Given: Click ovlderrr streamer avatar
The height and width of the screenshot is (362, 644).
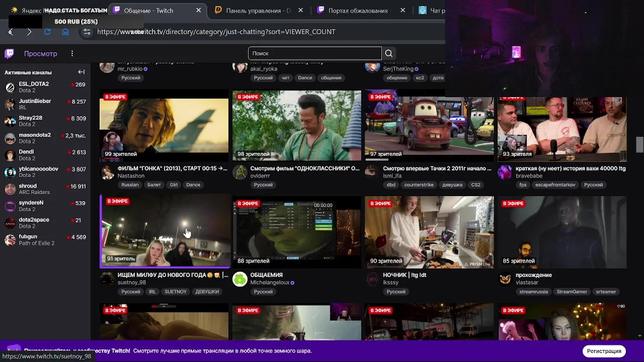Looking at the screenshot, I should click(240, 172).
